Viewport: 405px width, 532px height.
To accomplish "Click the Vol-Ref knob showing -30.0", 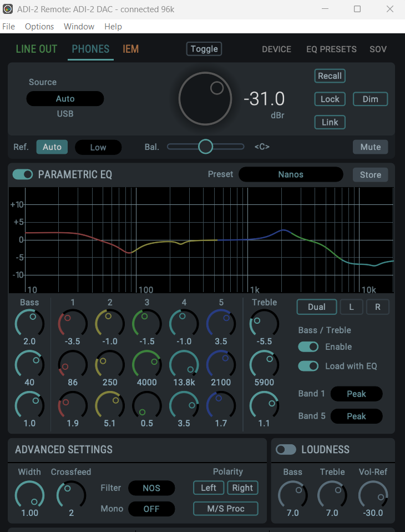I will [373, 495].
